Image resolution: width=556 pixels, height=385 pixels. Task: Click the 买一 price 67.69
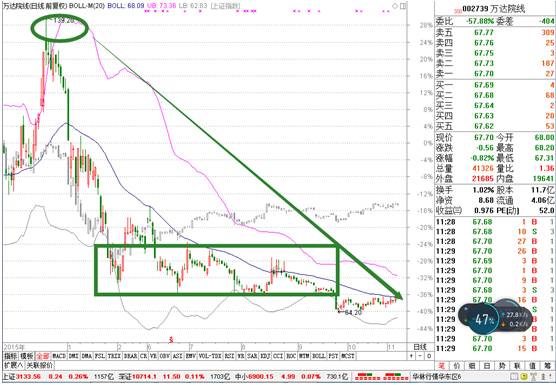(x=484, y=85)
